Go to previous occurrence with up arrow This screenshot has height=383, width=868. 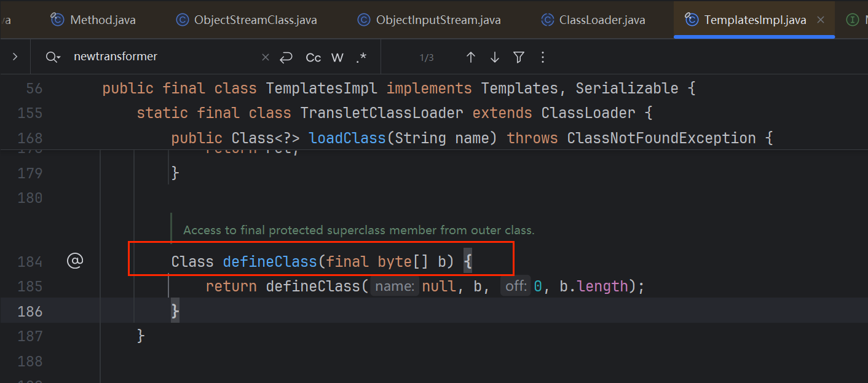pos(471,57)
